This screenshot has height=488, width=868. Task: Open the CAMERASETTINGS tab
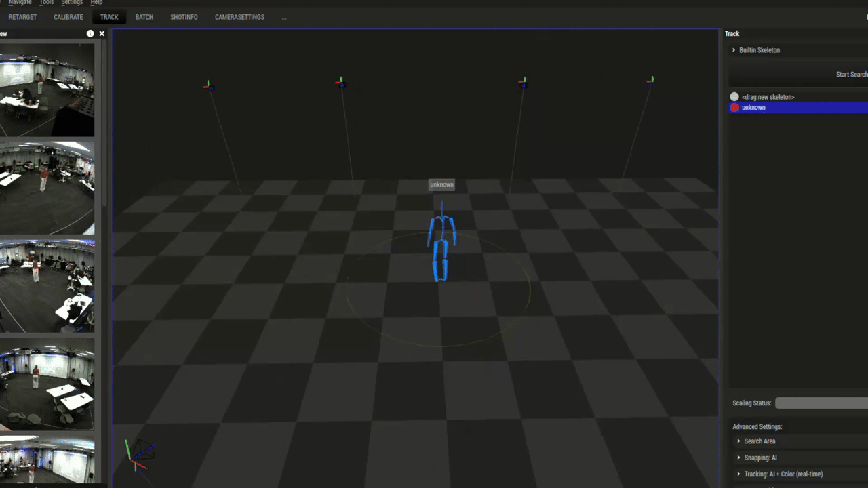click(x=239, y=17)
